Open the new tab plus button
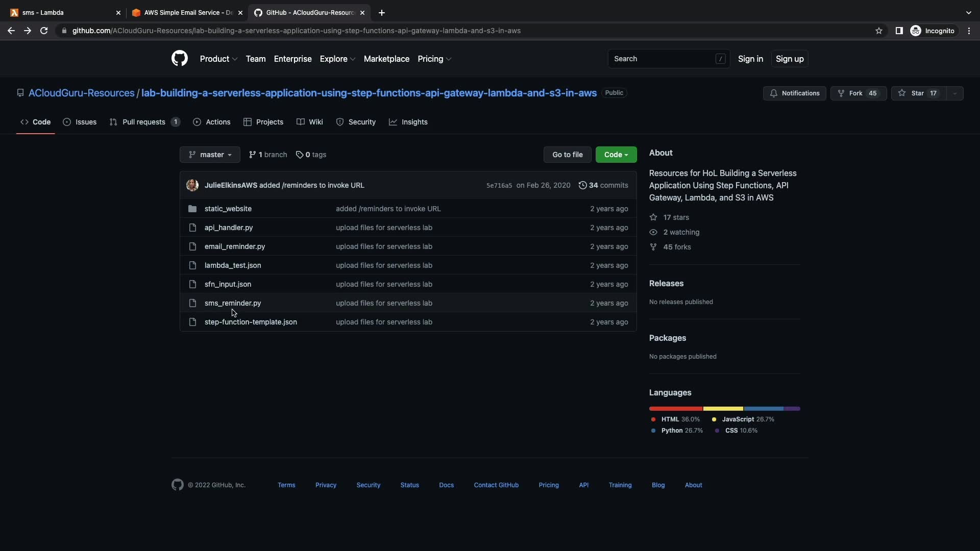 [x=381, y=13]
